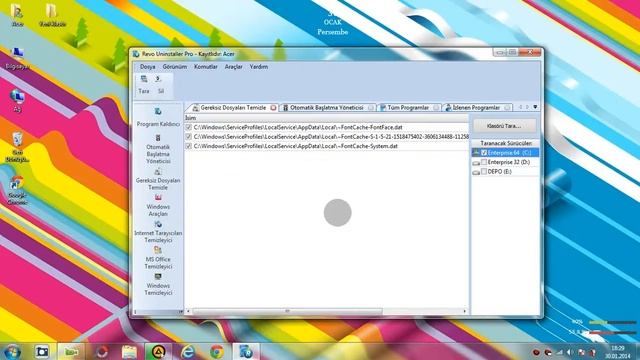
Task: Open the Ağ network desktop icon
Action: tap(17, 101)
